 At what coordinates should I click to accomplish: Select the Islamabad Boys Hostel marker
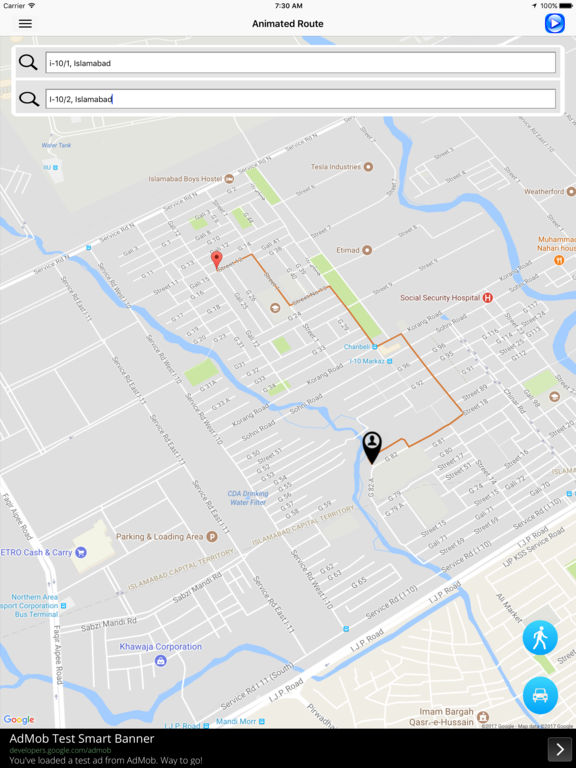pyautogui.click(x=229, y=179)
